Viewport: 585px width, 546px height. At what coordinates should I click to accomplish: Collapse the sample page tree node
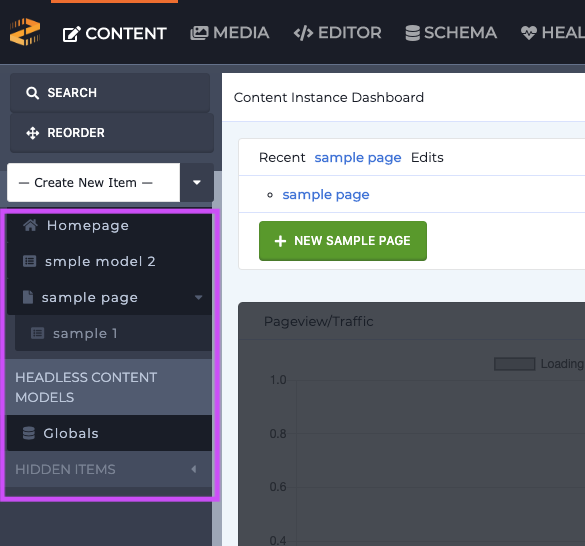coord(198,297)
